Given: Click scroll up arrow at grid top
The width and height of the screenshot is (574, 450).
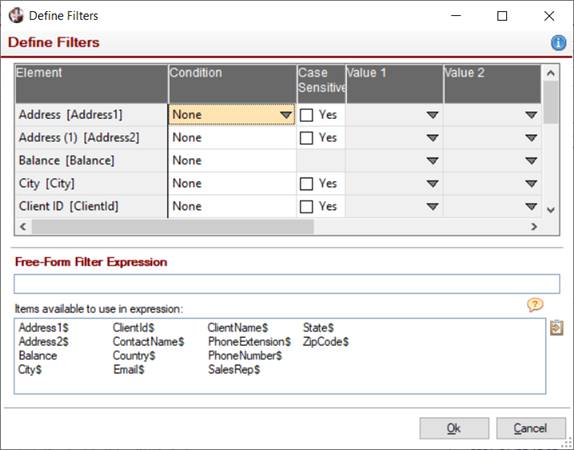Looking at the screenshot, I should pyautogui.click(x=551, y=73).
